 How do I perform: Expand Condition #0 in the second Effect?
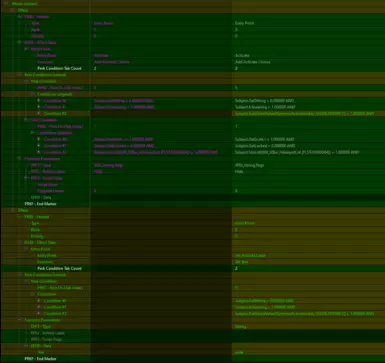39,301
